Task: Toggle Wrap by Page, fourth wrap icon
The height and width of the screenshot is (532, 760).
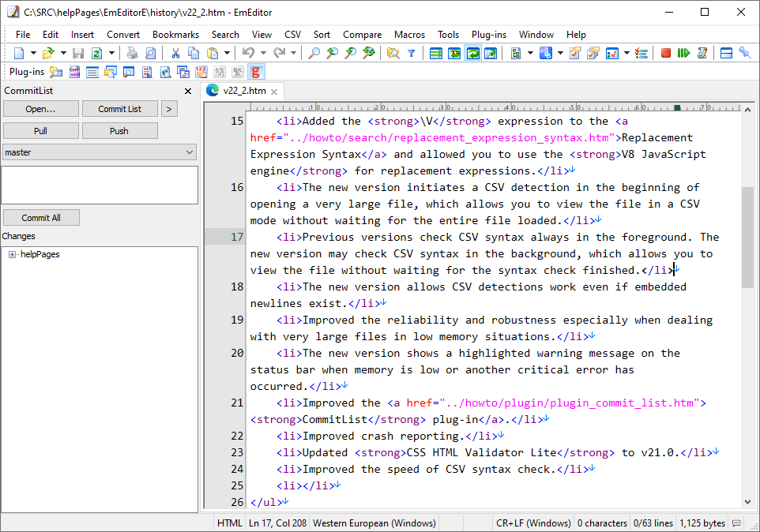Action: (491, 53)
